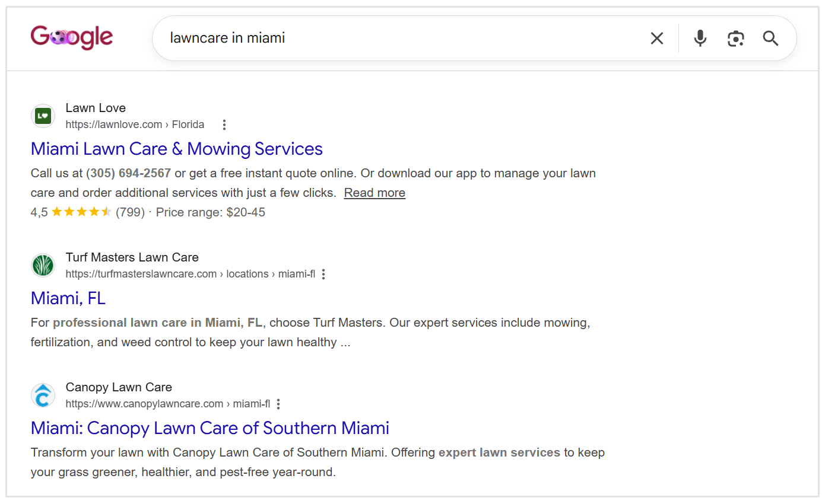Click the Turf Masters Lawn Care favicon
The image size is (825, 504).
click(43, 265)
